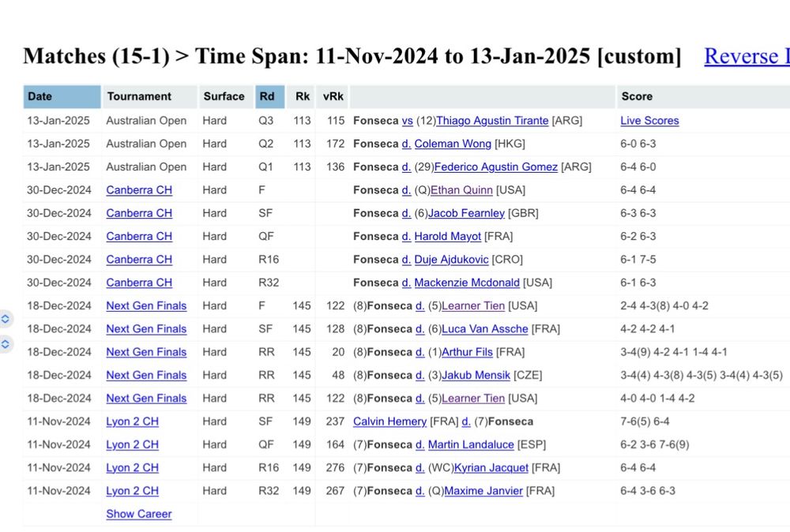Viewport: 790px width, 532px height.
Task: Open Learner Tien link in the Next Gen final row
Action: [x=473, y=306]
